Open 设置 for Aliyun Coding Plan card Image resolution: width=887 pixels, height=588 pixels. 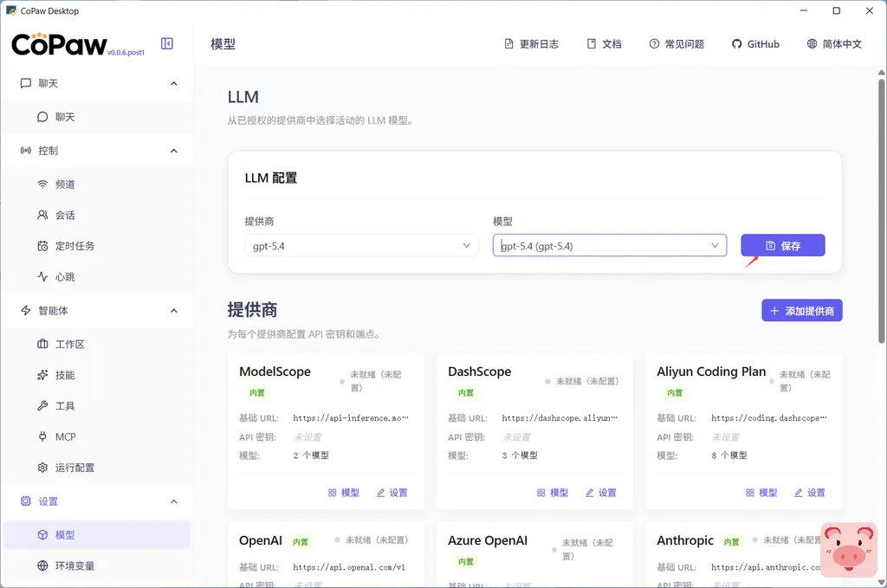810,493
